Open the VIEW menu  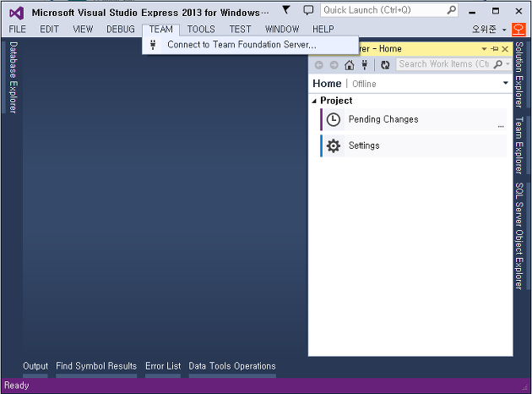pos(83,30)
